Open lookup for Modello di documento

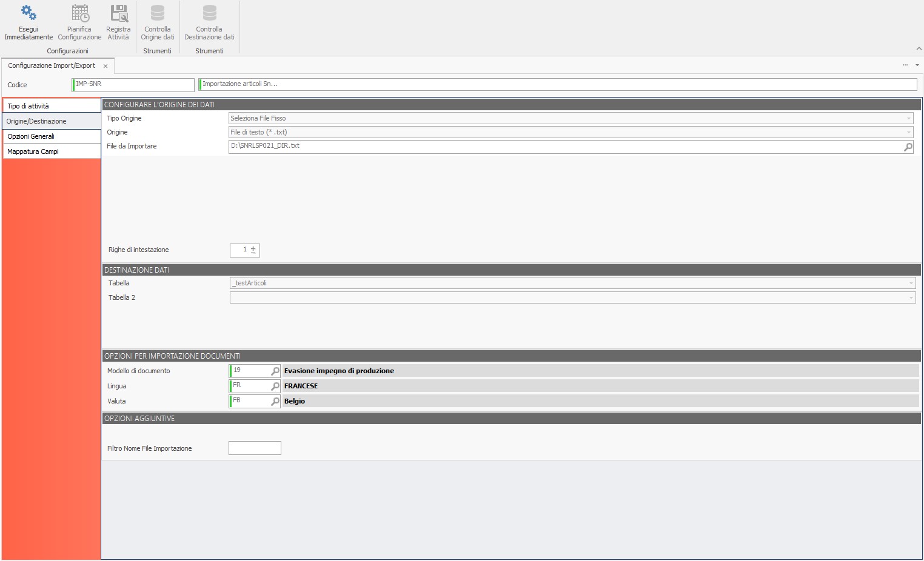275,371
